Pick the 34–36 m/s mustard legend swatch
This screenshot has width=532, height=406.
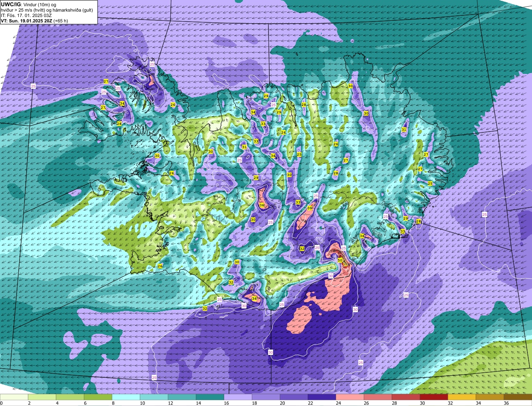490,397
